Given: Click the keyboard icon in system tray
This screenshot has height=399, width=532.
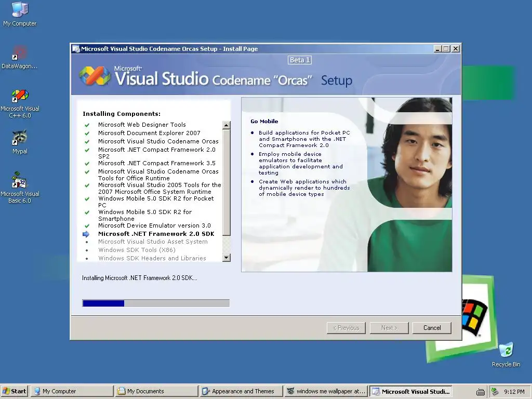Looking at the screenshot, I should [x=481, y=392].
